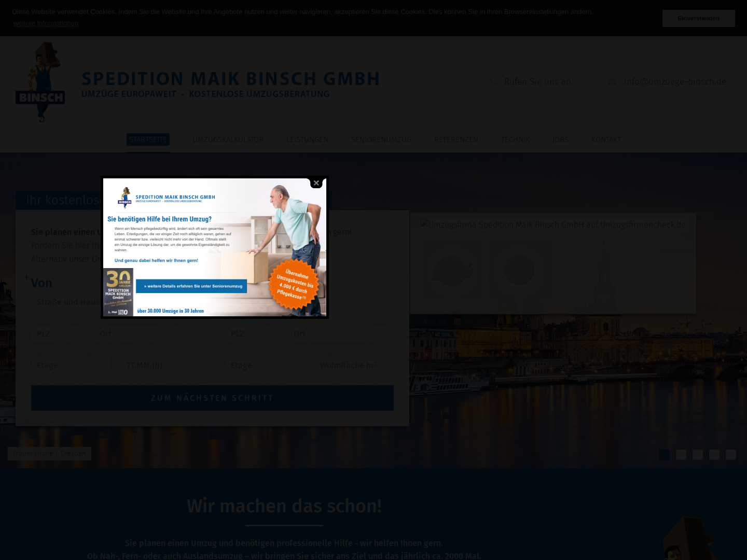Focus the Wohnfläche m² field
Viewport: 747px width, 560px height.
[x=354, y=366]
